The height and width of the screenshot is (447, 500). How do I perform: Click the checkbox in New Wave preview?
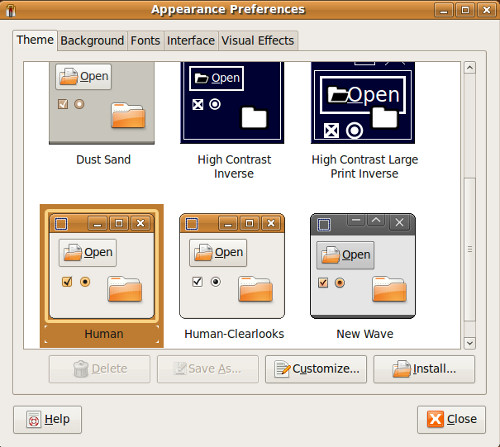pyautogui.click(x=323, y=283)
